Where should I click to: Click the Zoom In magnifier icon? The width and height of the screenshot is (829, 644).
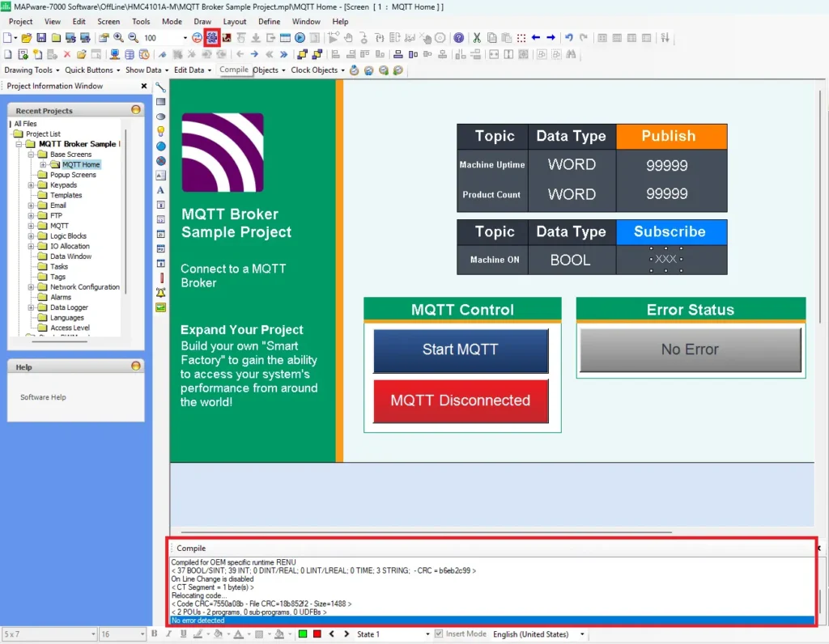tap(119, 38)
